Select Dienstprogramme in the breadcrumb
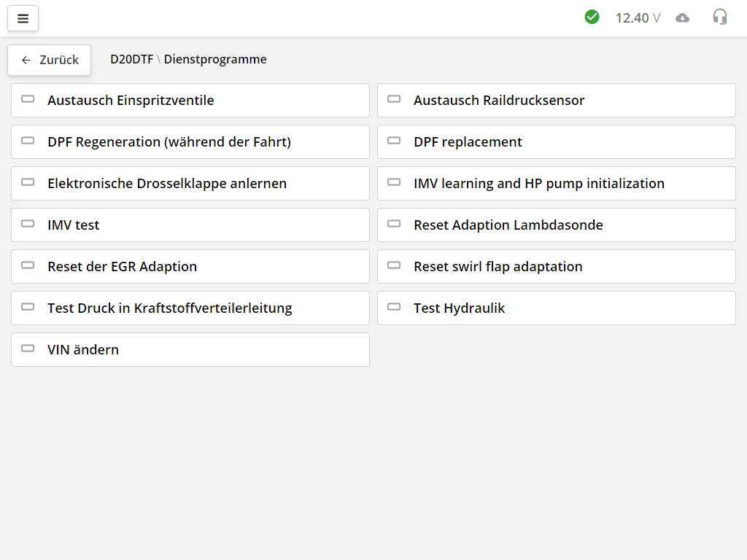This screenshot has width=747, height=560. [214, 59]
